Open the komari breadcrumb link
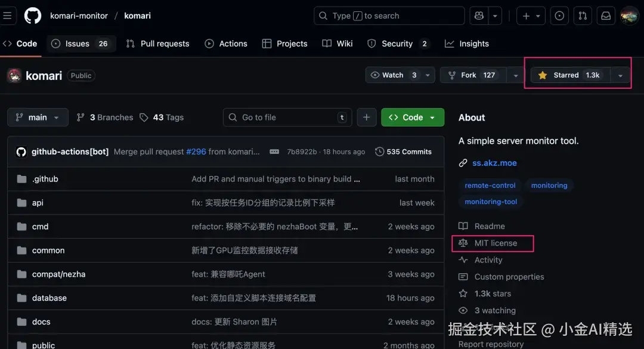 (137, 16)
